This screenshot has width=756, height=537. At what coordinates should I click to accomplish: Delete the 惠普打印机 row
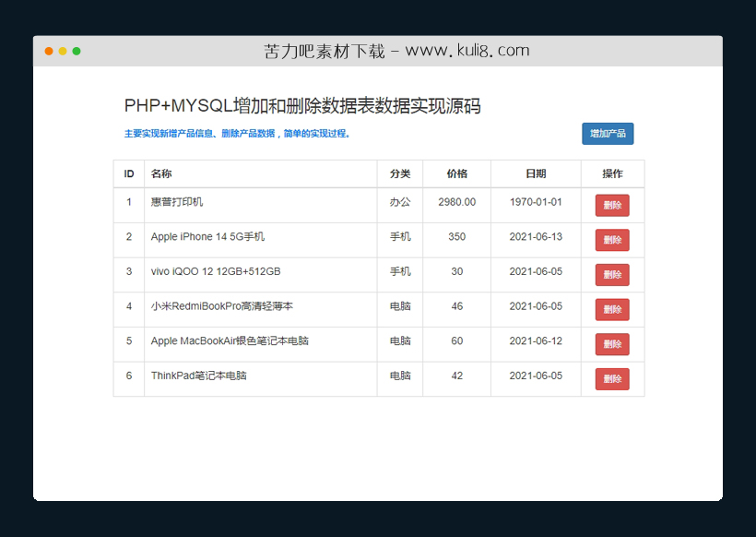(x=612, y=205)
